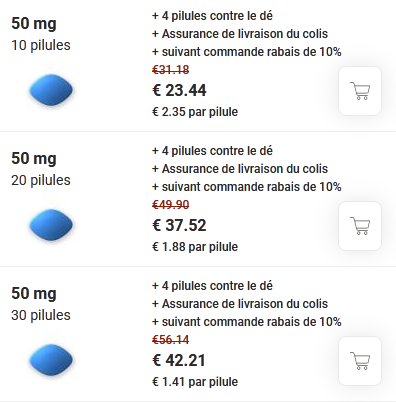
Task: Click the blue pill image for 30 pilules
Action: [x=51, y=360]
